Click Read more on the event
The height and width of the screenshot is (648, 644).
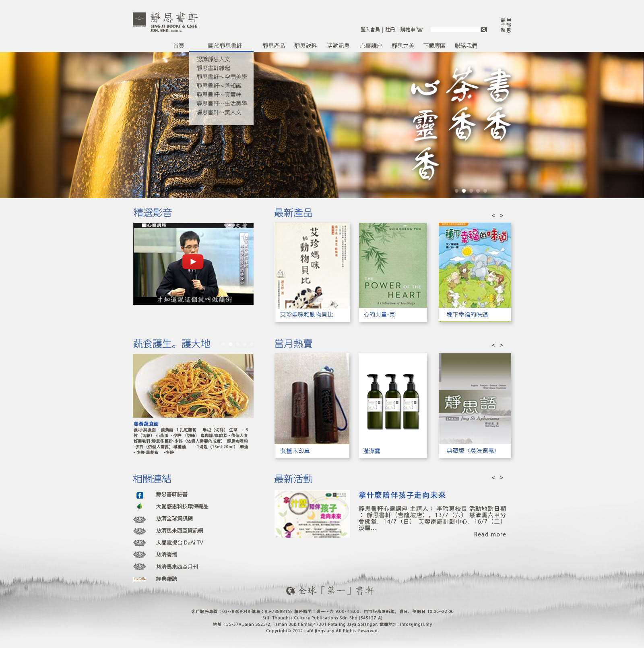[x=490, y=534]
